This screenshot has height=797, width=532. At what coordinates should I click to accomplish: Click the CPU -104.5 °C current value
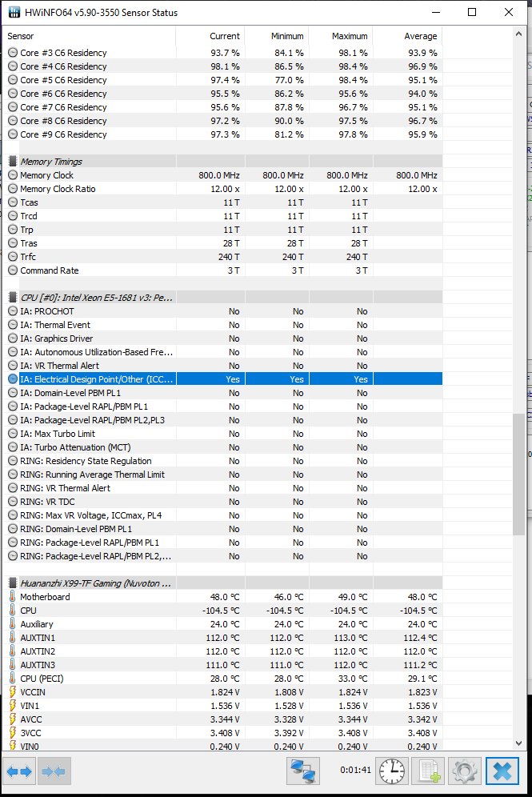[x=221, y=611]
